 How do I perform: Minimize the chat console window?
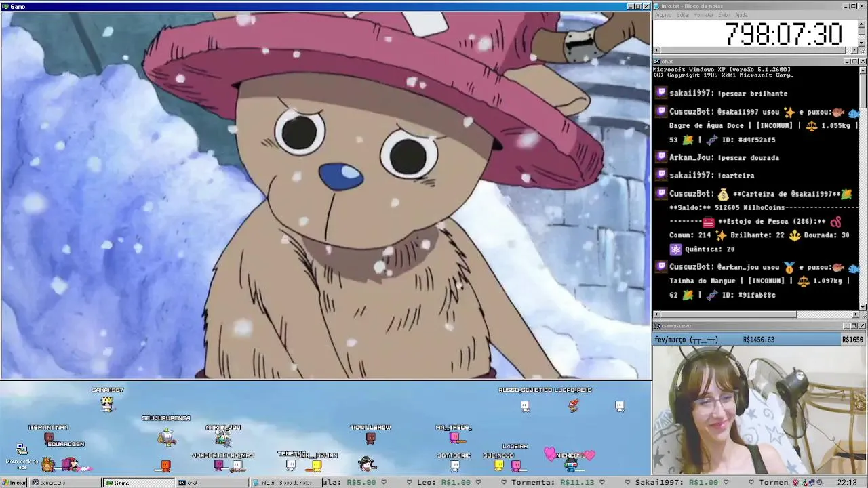(x=846, y=62)
